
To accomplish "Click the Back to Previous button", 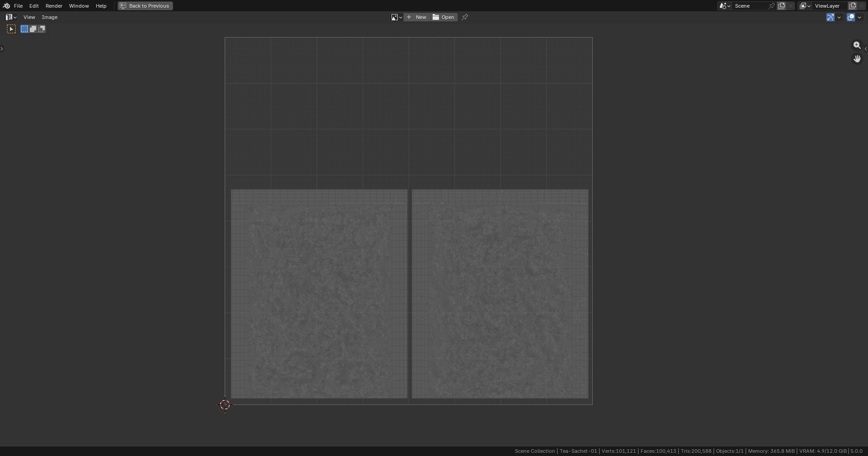I will coord(145,6).
